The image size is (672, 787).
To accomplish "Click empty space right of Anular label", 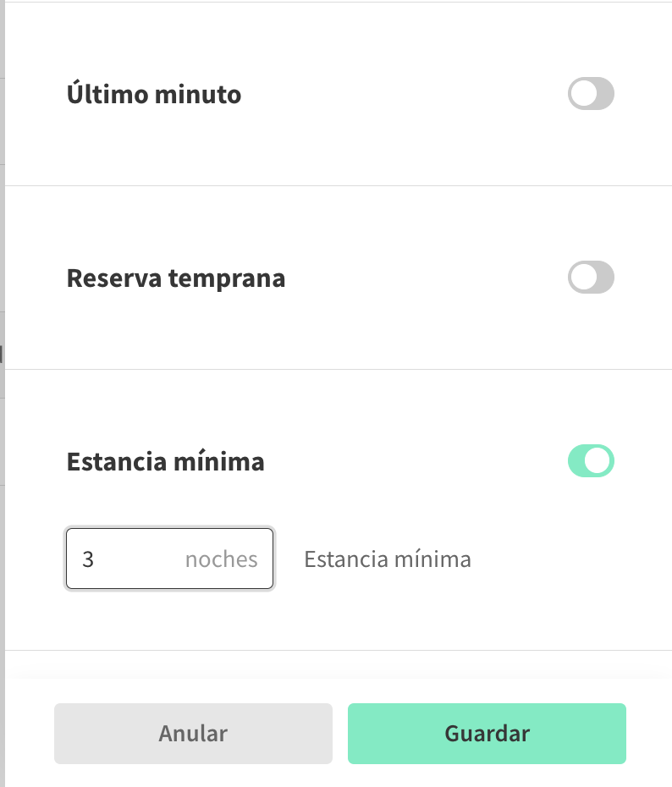I will pyautogui.click(x=279, y=734).
